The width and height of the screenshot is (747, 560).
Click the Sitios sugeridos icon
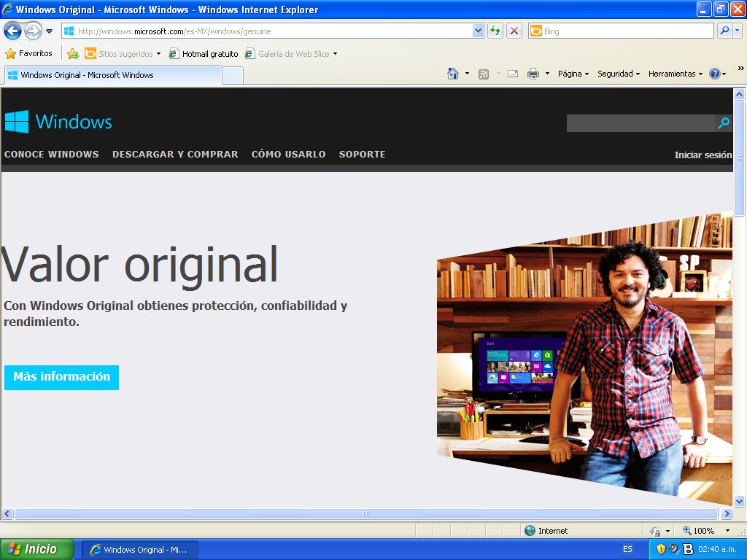click(89, 53)
